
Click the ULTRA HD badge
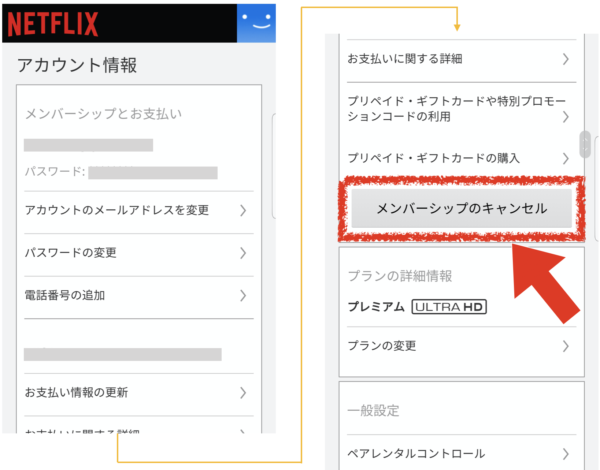[449, 307]
